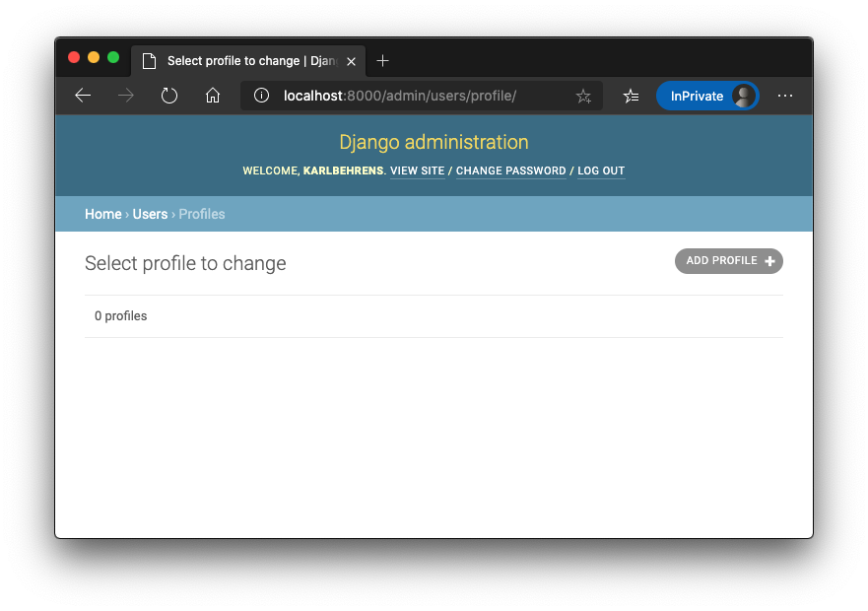Maximize window with the green button
Image resolution: width=868 pixels, height=611 pixels.
point(113,57)
